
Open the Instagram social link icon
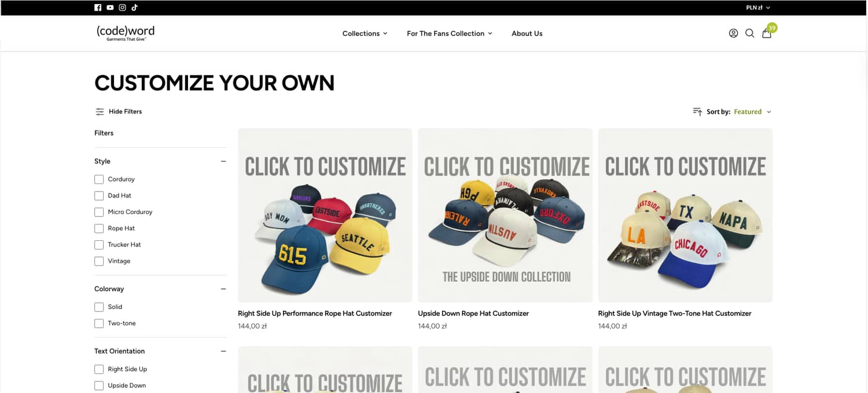tap(122, 8)
